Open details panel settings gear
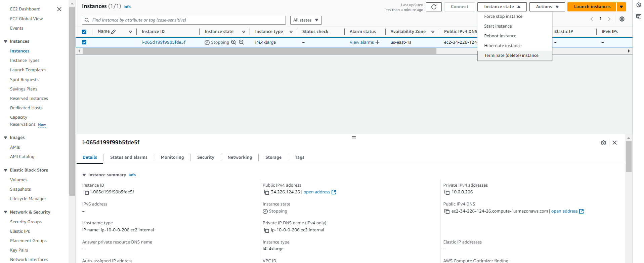This screenshot has width=644, height=263. pos(603,143)
